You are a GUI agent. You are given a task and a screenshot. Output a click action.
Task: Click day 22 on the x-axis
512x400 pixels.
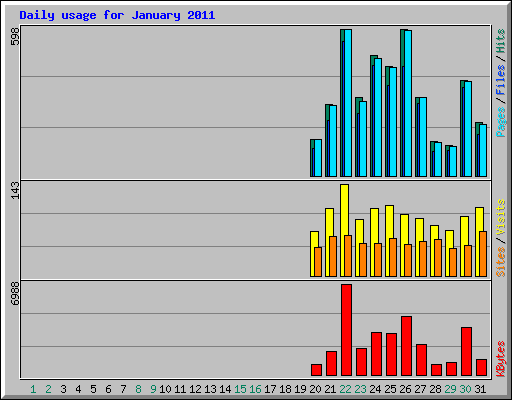pyautogui.click(x=345, y=389)
